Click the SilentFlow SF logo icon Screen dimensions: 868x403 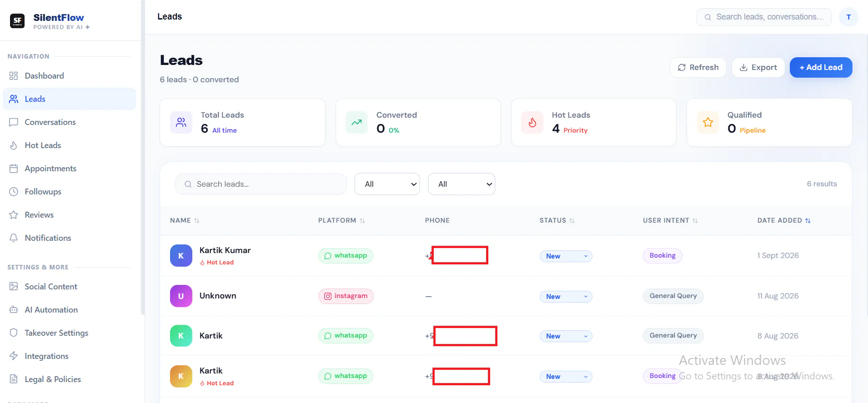tap(17, 20)
